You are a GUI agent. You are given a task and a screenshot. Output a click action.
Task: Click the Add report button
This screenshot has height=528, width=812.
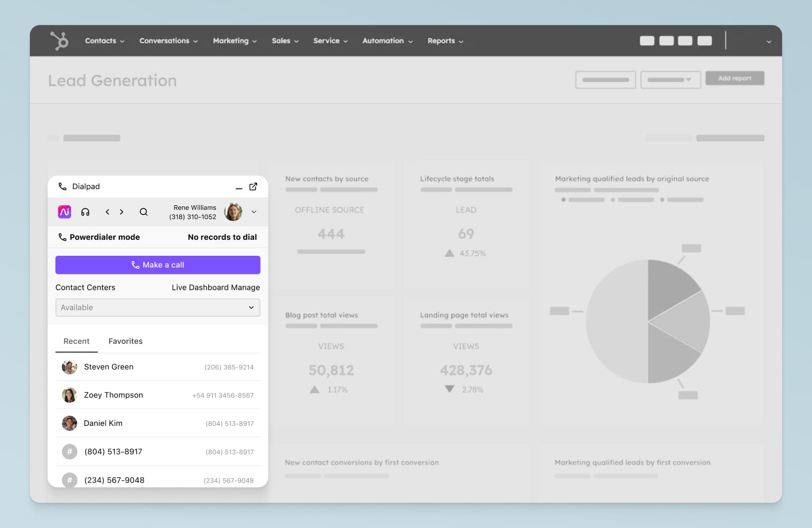pos(734,78)
